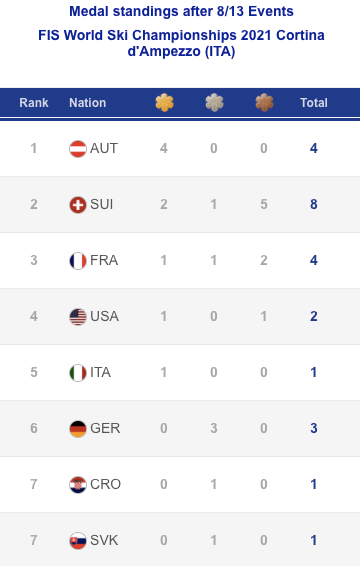Select the Rank column header
The image size is (360, 566).
coord(34,103)
